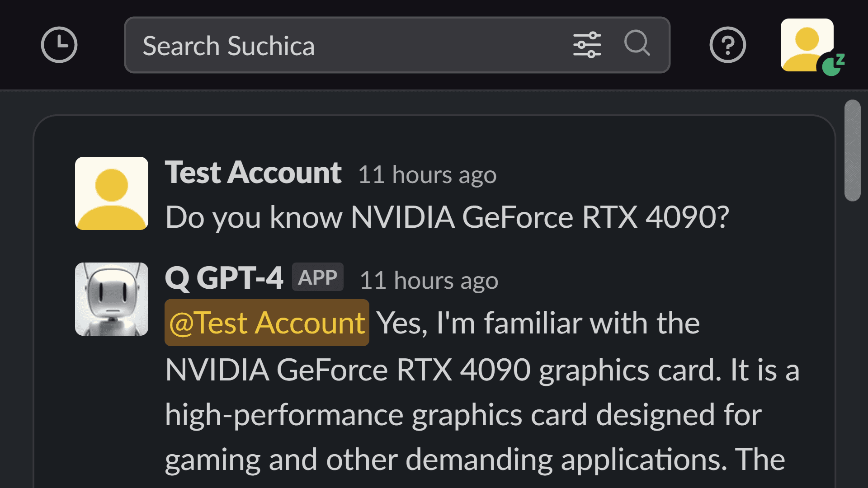This screenshot has width=868, height=488.
Task: Click the Test Account username label
Action: (253, 172)
